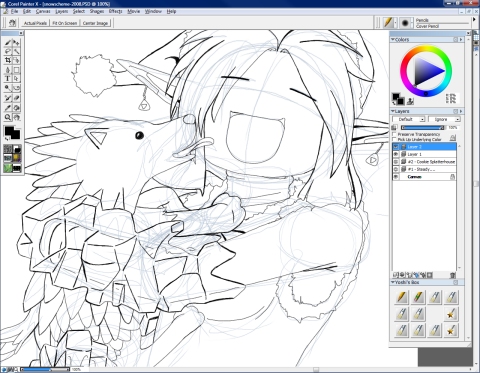Image resolution: width=480 pixels, height=373 pixels.
Task: Open the Window menu
Action: [x=153, y=11]
